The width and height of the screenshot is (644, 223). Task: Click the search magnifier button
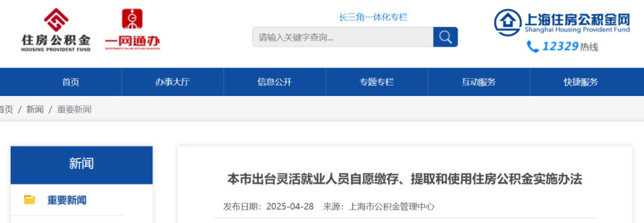pos(445,37)
